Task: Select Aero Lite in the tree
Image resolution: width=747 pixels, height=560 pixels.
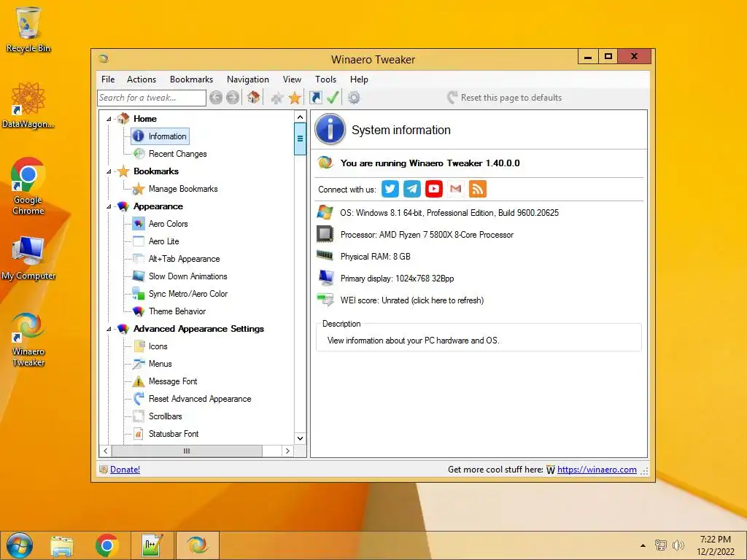Action: click(164, 241)
